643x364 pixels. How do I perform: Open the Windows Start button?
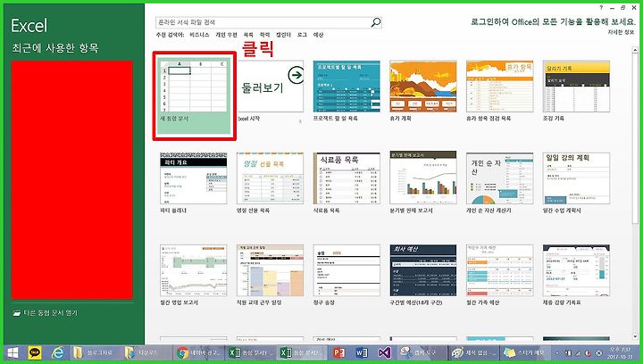(13, 352)
